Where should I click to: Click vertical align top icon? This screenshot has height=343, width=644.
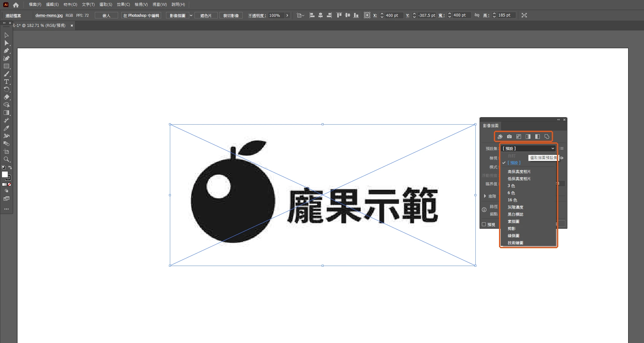339,15
